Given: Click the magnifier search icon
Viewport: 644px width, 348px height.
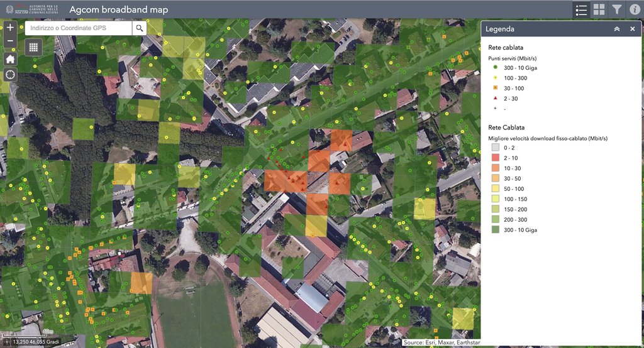Looking at the screenshot, I should coord(140,28).
